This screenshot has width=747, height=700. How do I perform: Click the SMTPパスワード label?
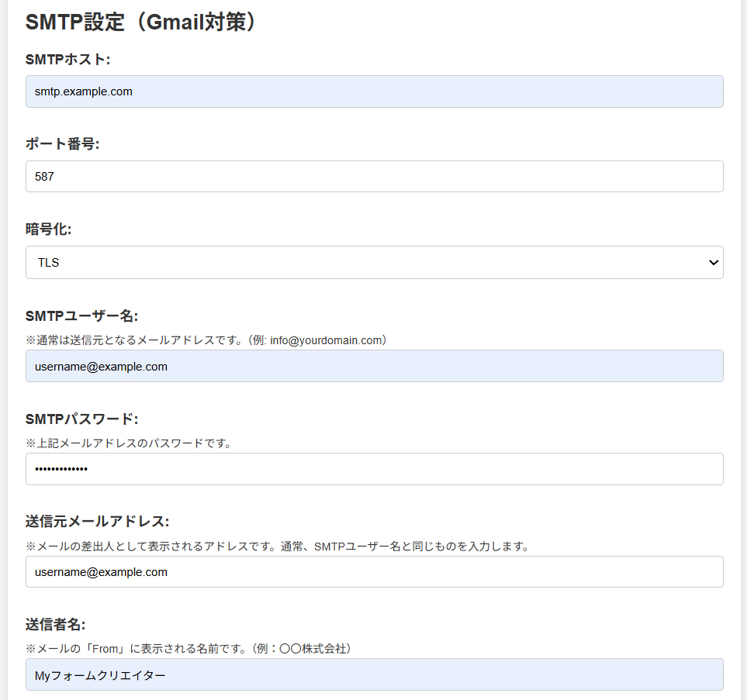pos(81,419)
